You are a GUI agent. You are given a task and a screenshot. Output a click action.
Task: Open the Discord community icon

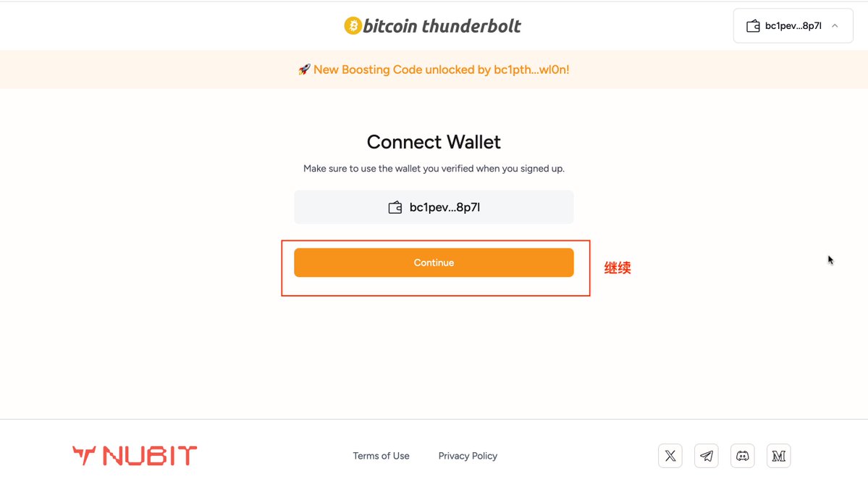coord(742,456)
